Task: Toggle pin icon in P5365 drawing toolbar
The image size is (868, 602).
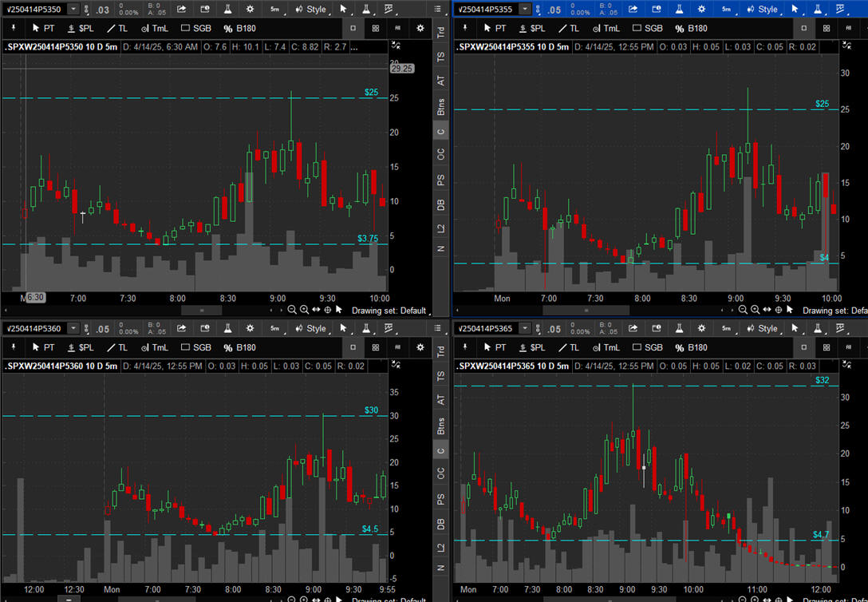Action: [x=465, y=347]
